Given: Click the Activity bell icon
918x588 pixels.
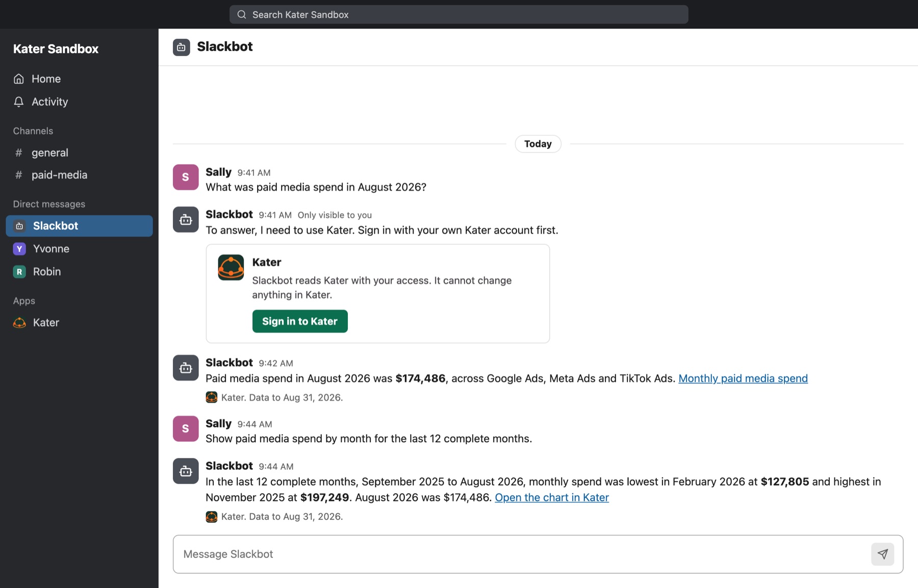Looking at the screenshot, I should (x=19, y=101).
